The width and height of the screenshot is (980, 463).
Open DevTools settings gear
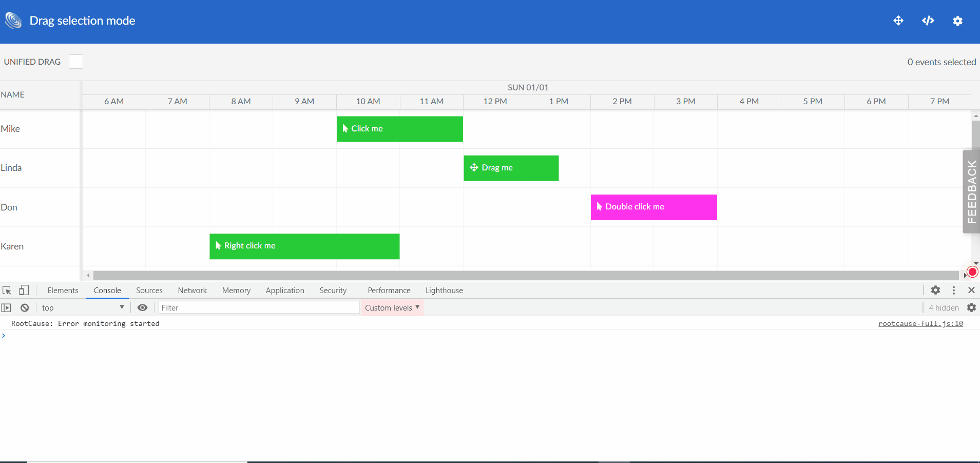pyautogui.click(x=936, y=290)
